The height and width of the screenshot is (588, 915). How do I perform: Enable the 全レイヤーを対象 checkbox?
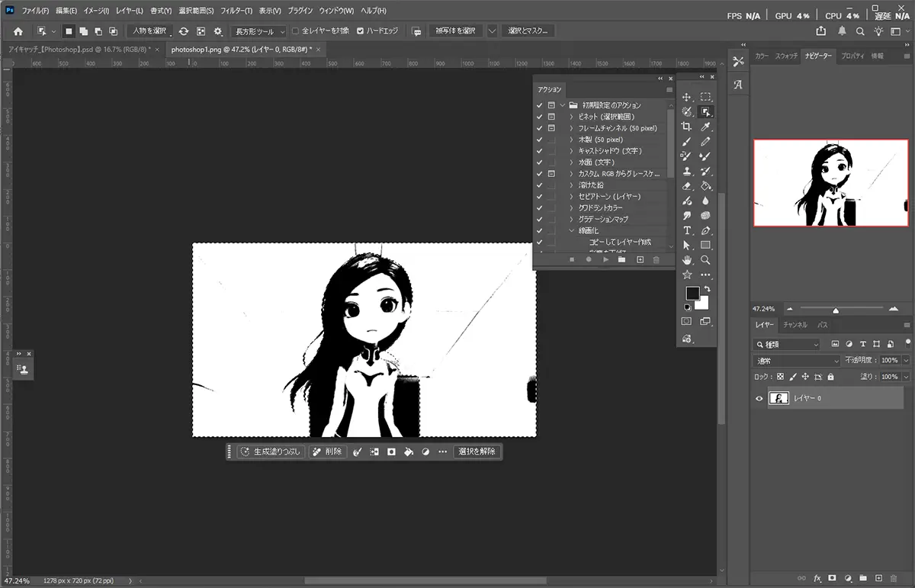click(296, 31)
